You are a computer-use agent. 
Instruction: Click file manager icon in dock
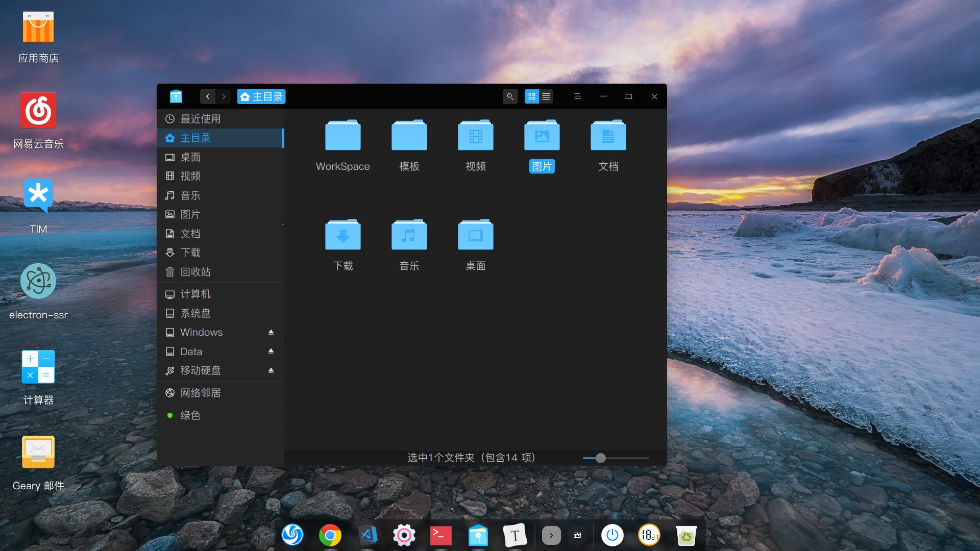click(x=478, y=535)
